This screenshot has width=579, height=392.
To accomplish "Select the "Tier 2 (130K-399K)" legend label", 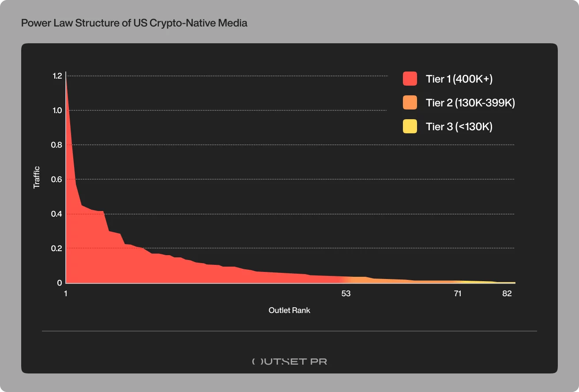I will (470, 103).
